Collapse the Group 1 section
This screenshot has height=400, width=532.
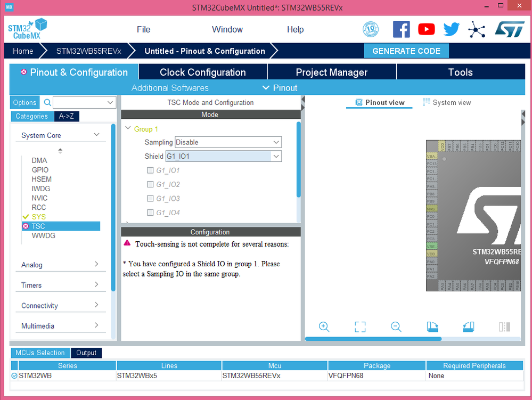point(128,128)
